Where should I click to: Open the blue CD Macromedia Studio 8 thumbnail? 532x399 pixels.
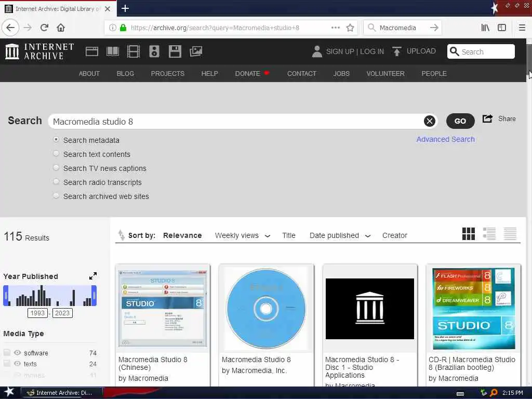coord(266,309)
